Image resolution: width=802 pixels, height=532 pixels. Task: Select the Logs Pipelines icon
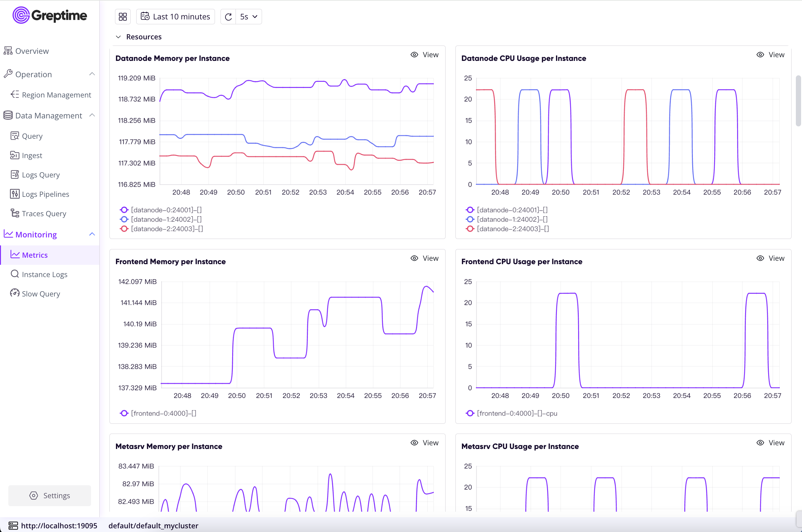(15, 194)
